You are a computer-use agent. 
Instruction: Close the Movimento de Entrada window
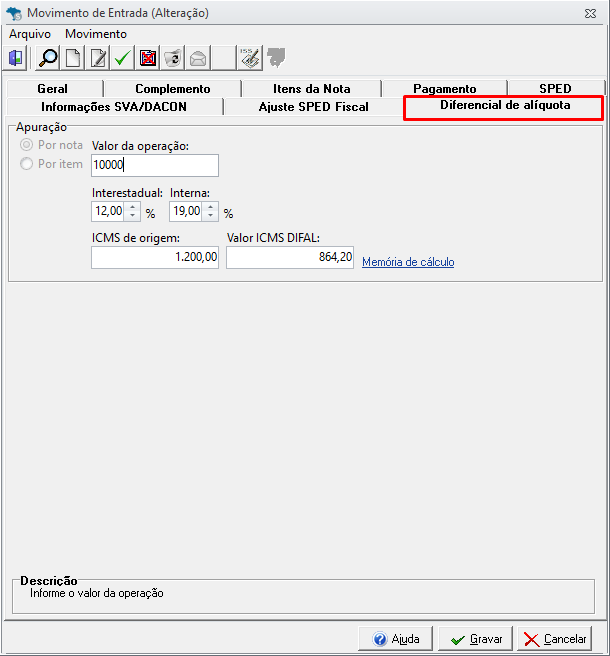[x=590, y=13]
